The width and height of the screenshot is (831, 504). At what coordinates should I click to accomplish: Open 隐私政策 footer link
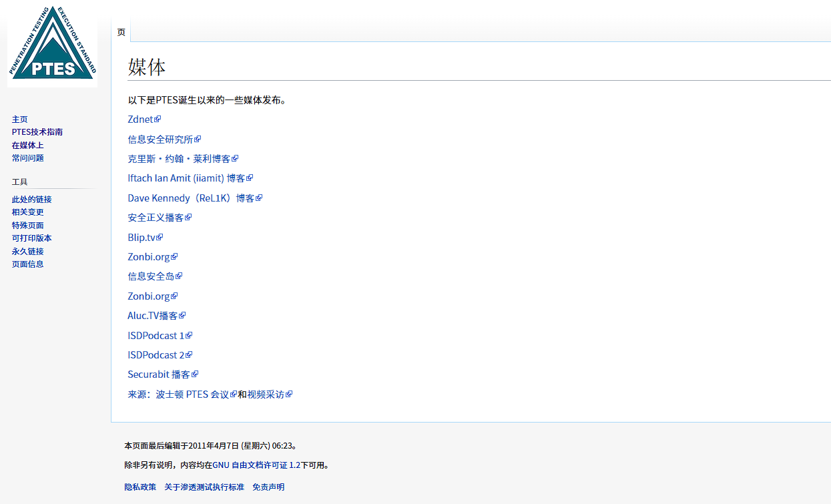[140, 487]
